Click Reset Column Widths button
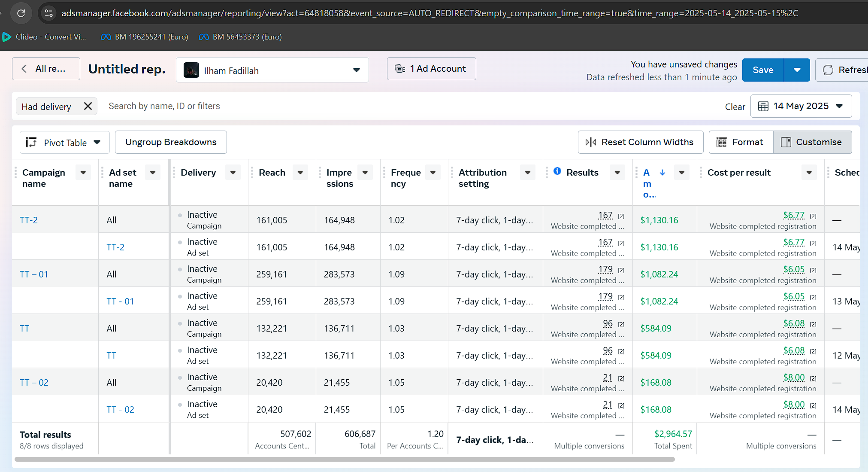This screenshot has width=868, height=472. (x=640, y=142)
